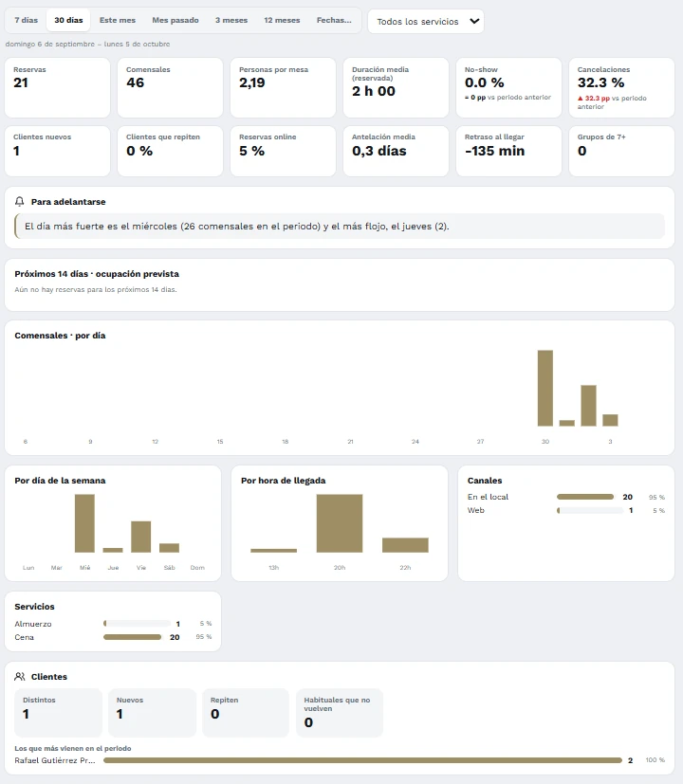683x784 pixels.
Task: Click the Rafael Gutiérrez Pr... customer name
Action: (x=55, y=760)
